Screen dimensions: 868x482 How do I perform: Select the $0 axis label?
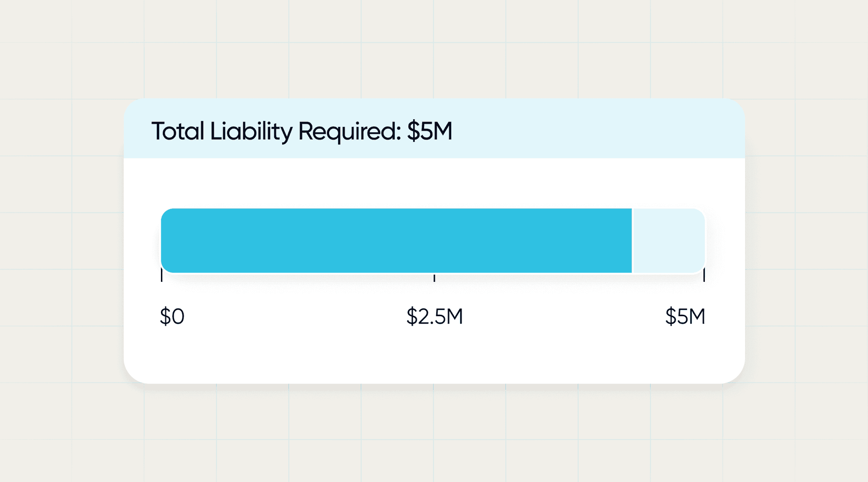pyautogui.click(x=172, y=316)
